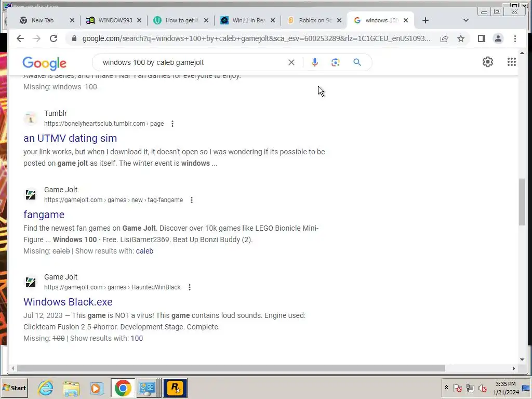Share this page via share icon

click(444, 38)
